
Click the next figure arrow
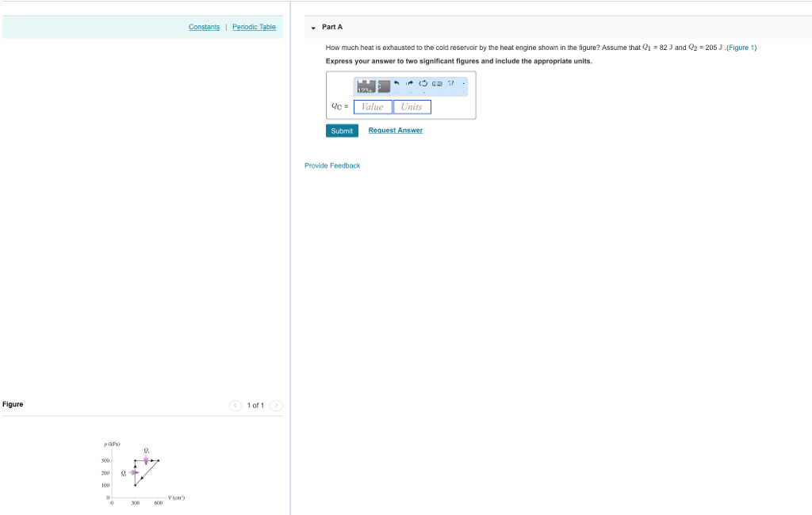click(276, 405)
